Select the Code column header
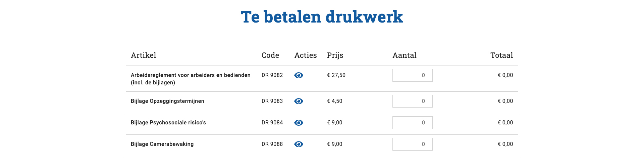644x158 pixels. (270, 55)
